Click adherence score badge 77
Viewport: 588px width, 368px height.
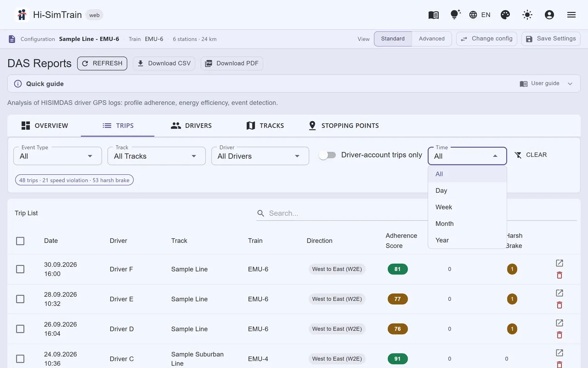[398, 299]
